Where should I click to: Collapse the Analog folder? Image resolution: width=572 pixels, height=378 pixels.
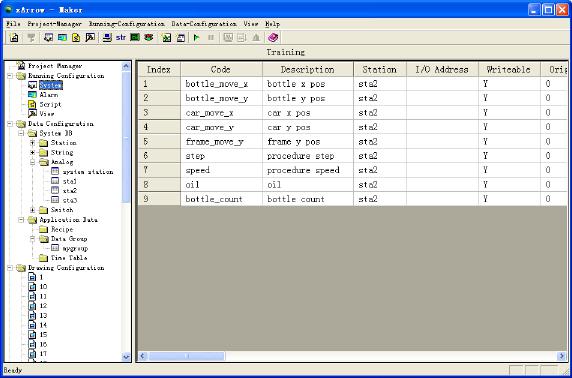[x=32, y=162]
